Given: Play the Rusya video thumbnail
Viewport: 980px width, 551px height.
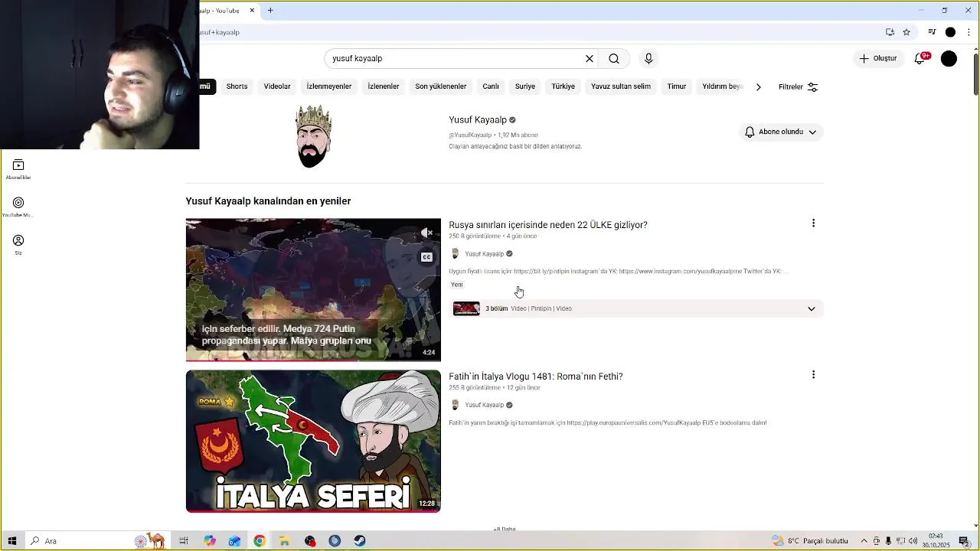Looking at the screenshot, I should 313,289.
